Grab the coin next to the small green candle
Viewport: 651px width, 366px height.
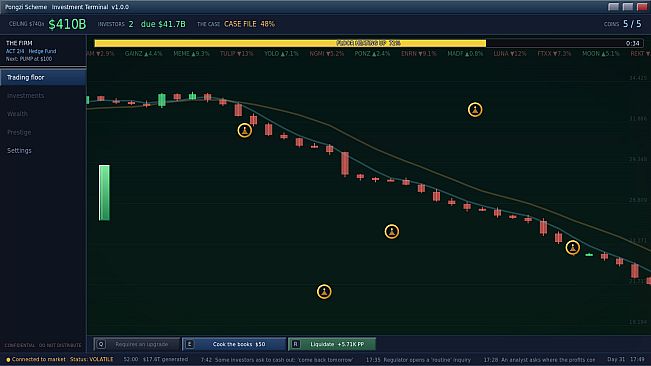[573, 248]
